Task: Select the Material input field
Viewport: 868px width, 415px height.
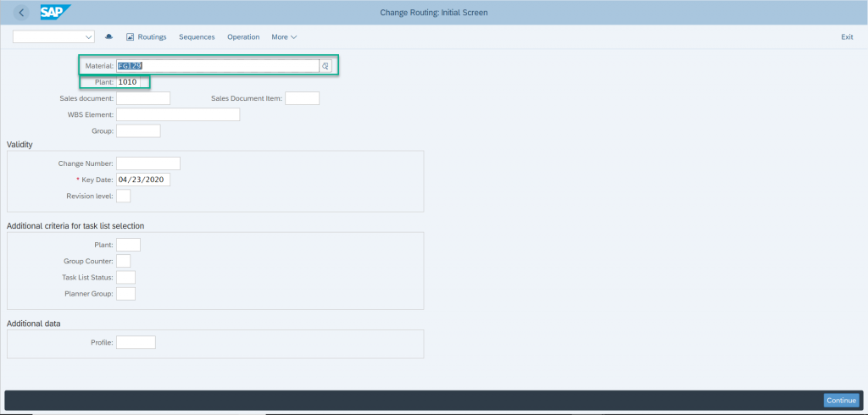Action: click(218, 66)
